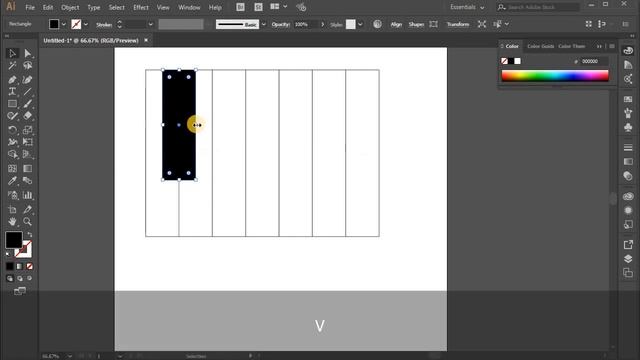Screen dimensions: 640x360
Task: Open the Window menu
Action: pyautogui.click(x=189, y=7)
